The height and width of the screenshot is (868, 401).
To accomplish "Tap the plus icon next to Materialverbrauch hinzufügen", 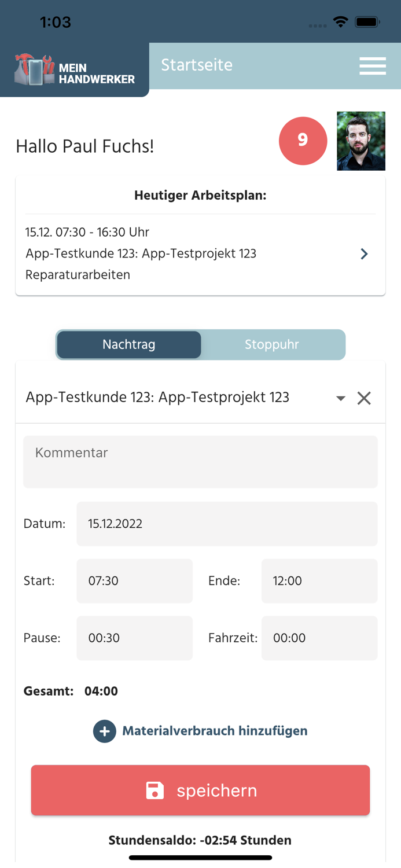I will (105, 731).
